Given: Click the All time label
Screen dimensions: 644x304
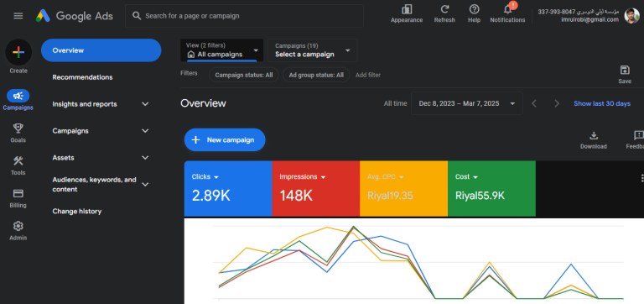Looking at the screenshot, I should 396,103.
